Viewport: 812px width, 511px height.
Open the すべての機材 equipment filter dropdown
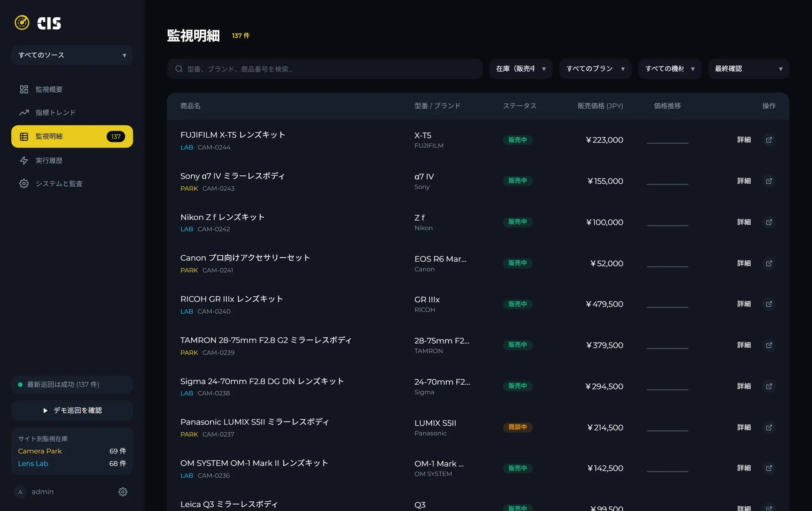click(670, 69)
